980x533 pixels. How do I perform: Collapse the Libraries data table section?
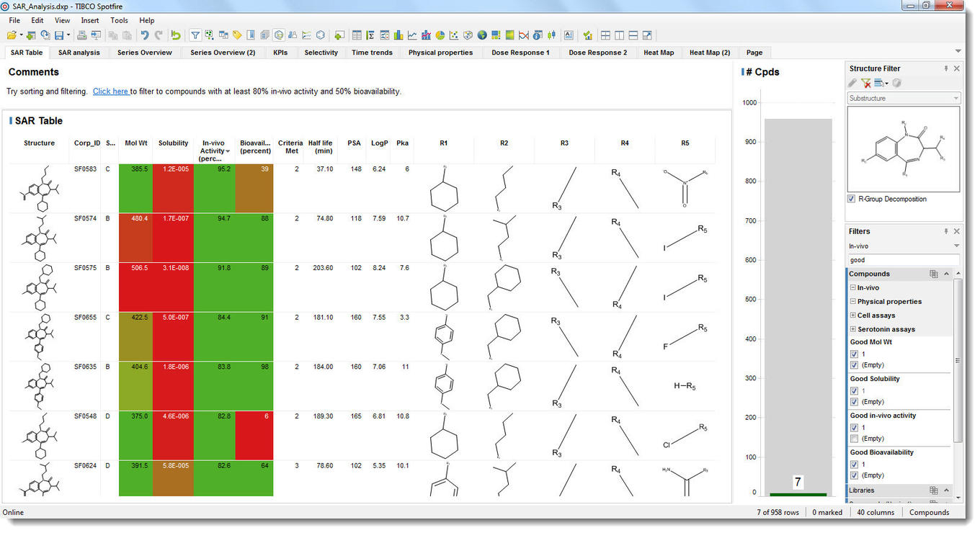(946, 491)
